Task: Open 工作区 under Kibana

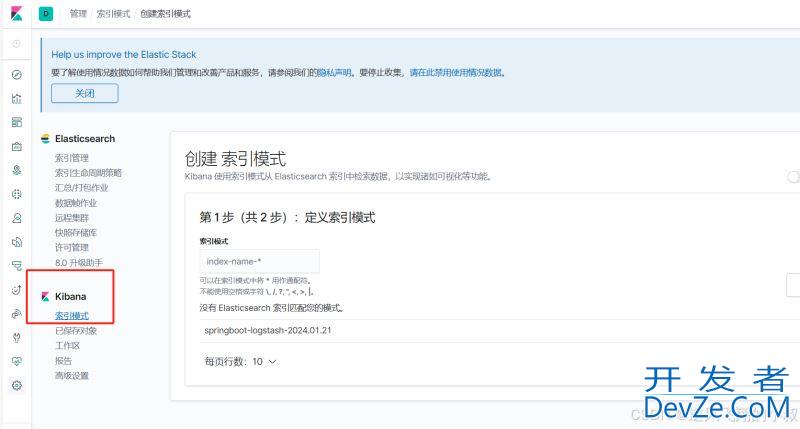Action: (x=67, y=346)
